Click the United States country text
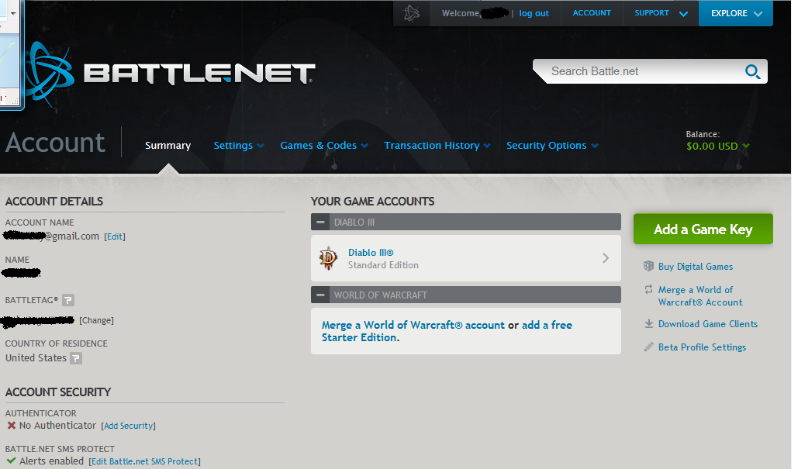This screenshot has width=792, height=469. point(36,358)
